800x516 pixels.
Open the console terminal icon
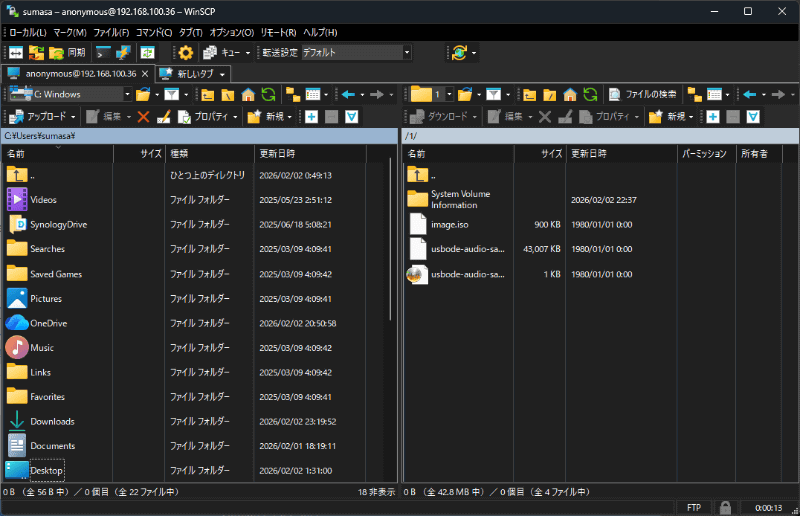coord(103,53)
